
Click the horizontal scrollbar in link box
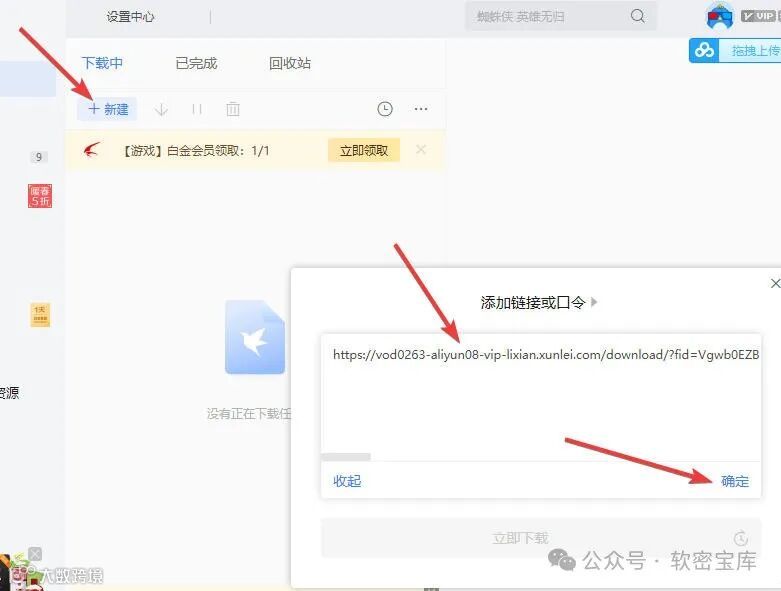click(346, 457)
